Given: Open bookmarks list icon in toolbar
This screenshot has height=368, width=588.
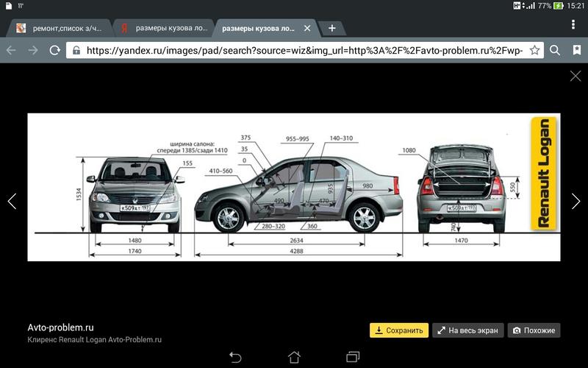Looking at the screenshot, I should (577, 50).
